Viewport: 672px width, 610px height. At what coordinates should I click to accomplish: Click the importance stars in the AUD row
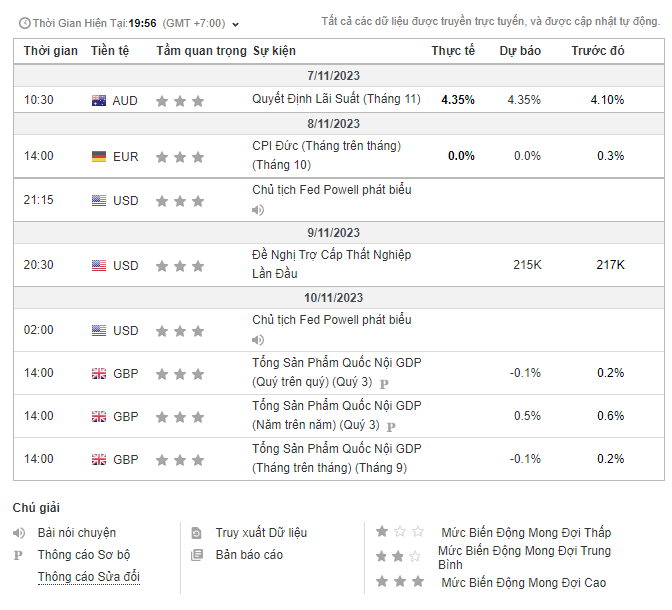(x=180, y=100)
